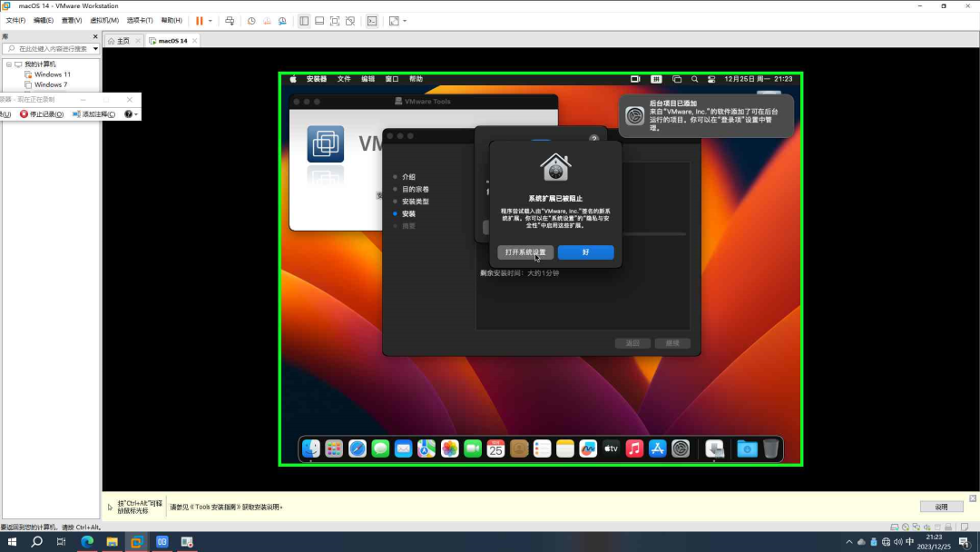
Task: Open Safari from the macOS Dock
Action: tap(358, 448)
